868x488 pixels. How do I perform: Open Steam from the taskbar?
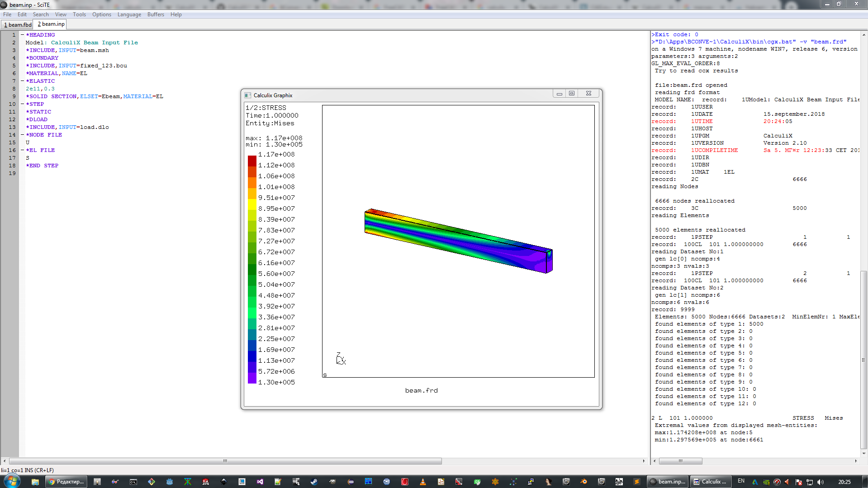click(314, 482)
